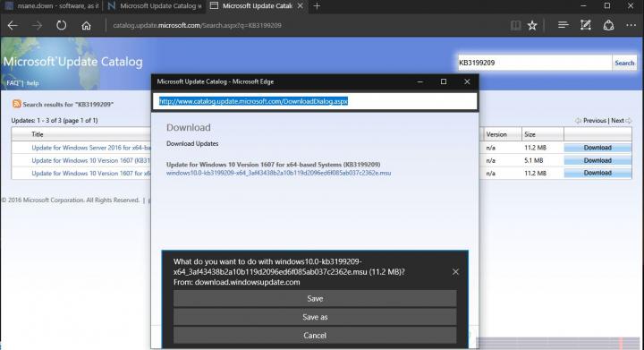This screenshot has width=644, height=350.
Task: Click the Microsoft Update Catalog logo title
Action: click(x=73, y=62)
